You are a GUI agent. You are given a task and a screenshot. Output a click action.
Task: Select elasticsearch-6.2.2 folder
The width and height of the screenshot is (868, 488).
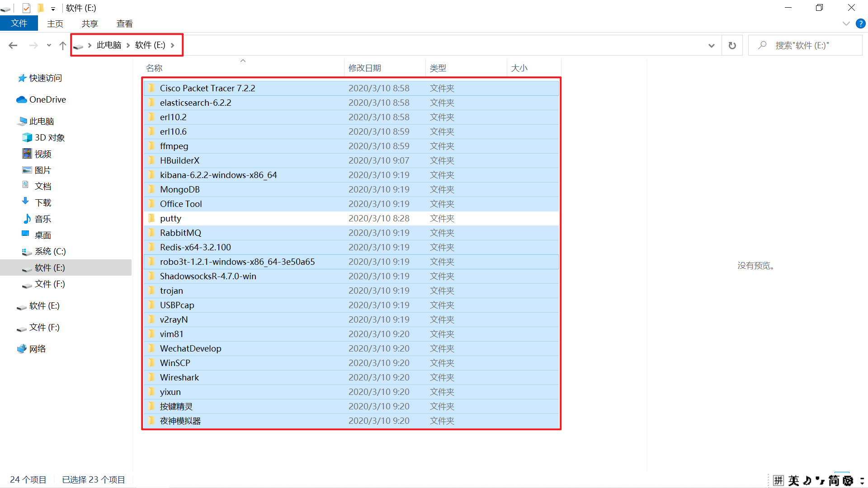tap(351, 103)
